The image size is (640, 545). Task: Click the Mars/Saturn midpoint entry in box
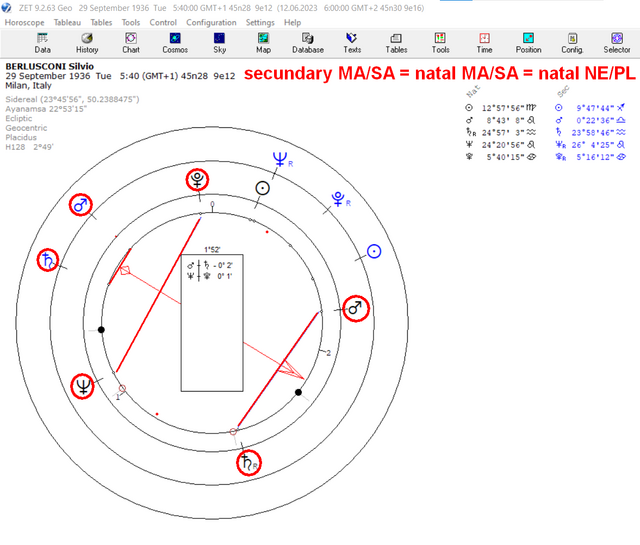[x=210, y=265]
